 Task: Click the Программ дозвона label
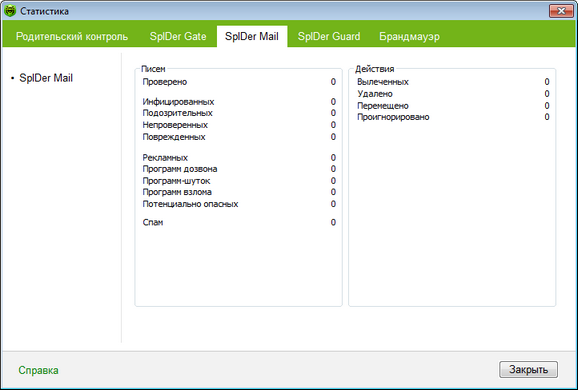click(180, 169)
